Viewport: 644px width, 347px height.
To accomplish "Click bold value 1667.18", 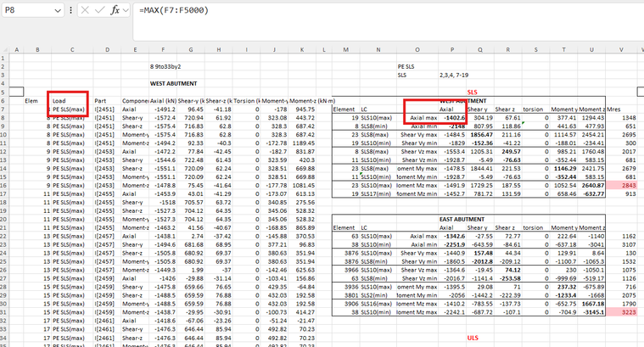I will coord(593,304).
